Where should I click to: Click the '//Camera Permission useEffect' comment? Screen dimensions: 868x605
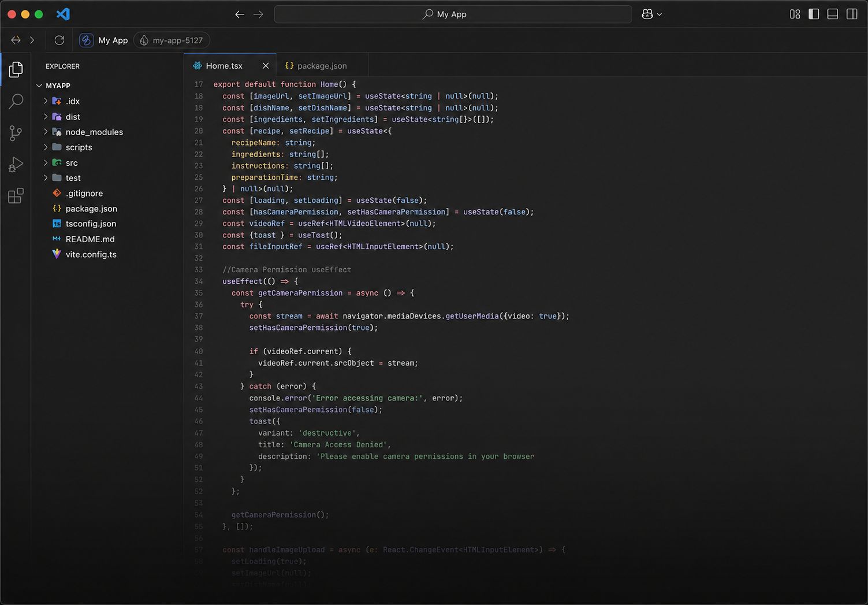coord(286,270)
